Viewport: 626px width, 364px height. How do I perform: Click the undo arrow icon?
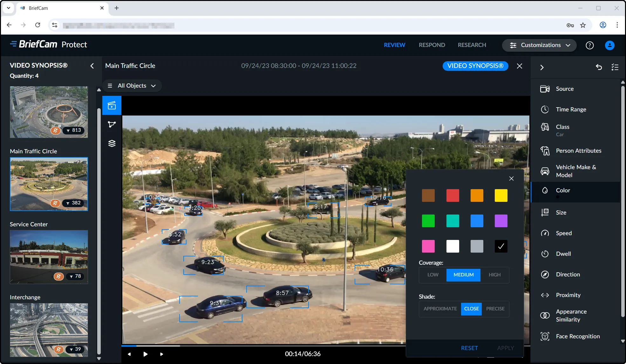click(599, 67)
